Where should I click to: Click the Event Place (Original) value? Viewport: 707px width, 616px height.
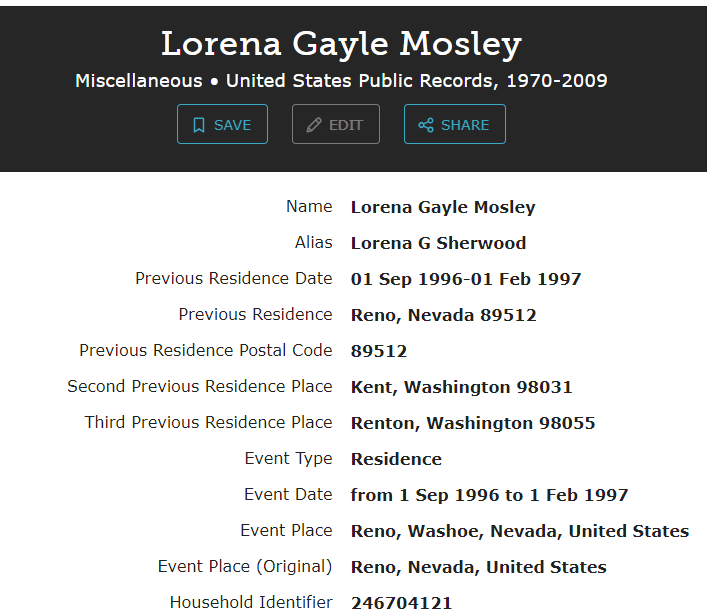tap(478, 567)
